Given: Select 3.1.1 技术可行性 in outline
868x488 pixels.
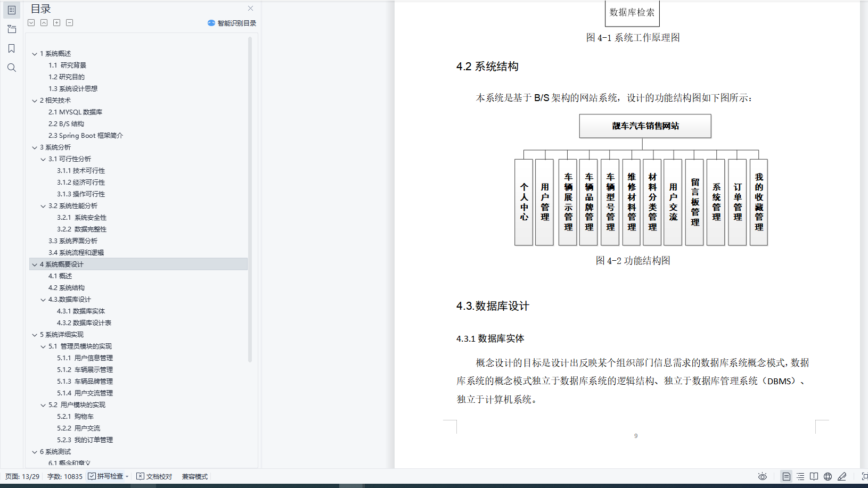Looking at the screenshot, I should point(81,171).
